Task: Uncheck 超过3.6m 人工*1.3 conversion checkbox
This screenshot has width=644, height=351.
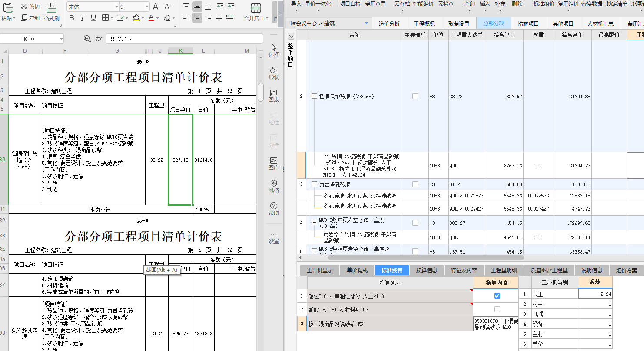Action: click(497, 296)
